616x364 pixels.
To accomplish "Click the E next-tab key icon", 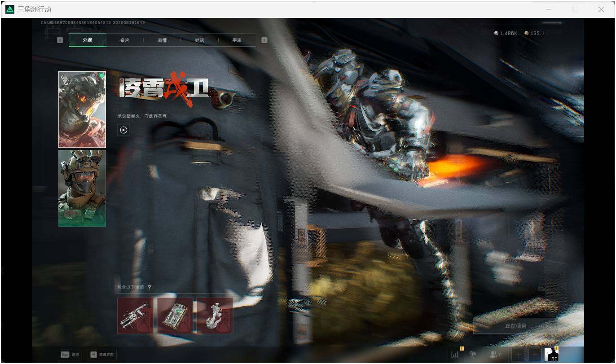I will [x=264, y=40].
